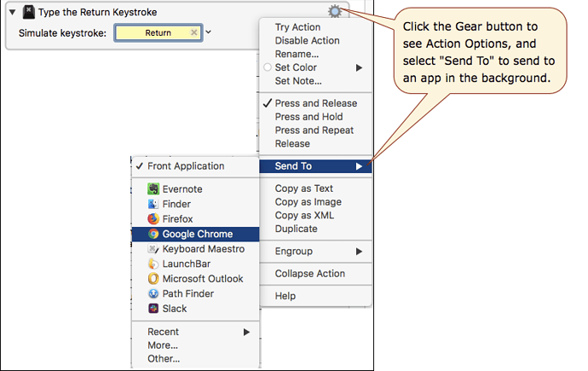Click the Keyboard Maestro app icon
Image resolution: width=588 pixels, height=371 pixels.
153,249
